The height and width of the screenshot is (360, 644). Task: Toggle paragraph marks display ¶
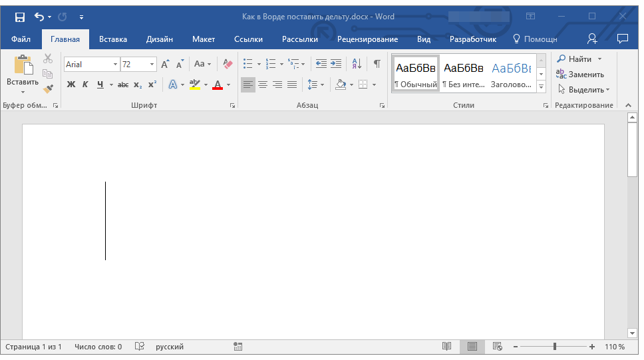pyautogui.click(x=377, y=64)
